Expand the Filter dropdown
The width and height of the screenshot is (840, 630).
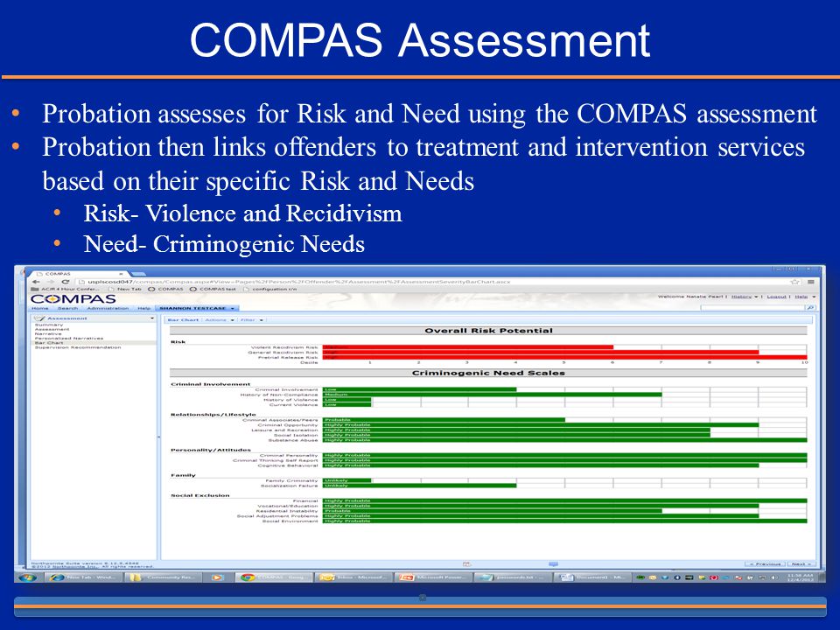tap(252, 320)
